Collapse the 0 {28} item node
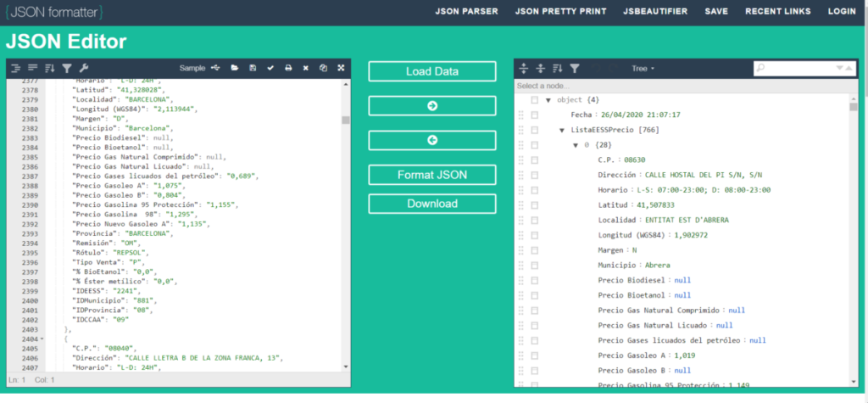This screenshot has height=403, width=868. point(576,145)
